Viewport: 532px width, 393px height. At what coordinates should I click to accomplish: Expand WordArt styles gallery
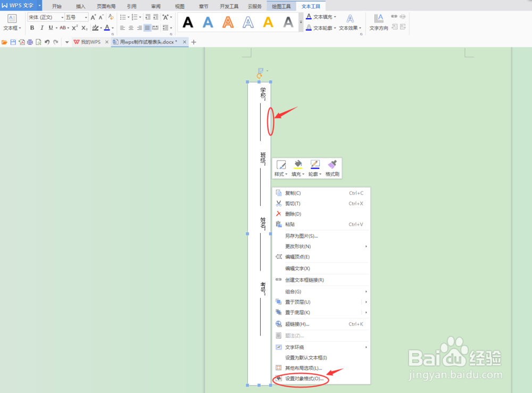(301, 22)
